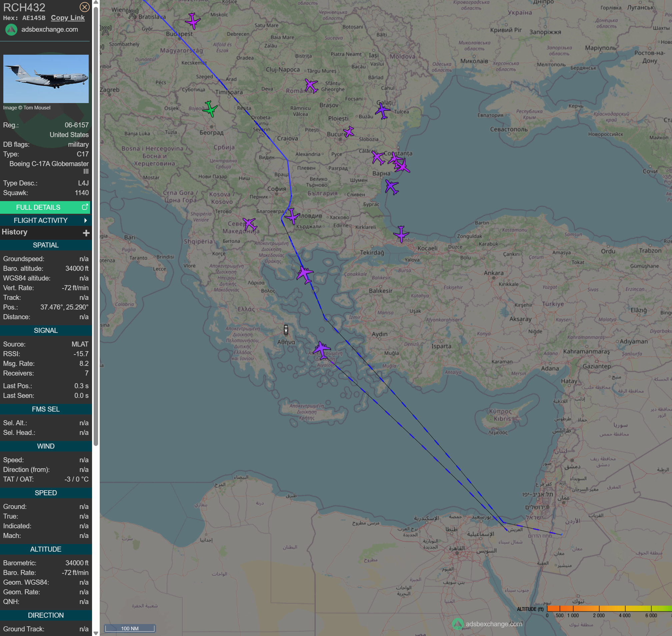
Task: Click the Copy Link hyperlink
Action: 68,18
